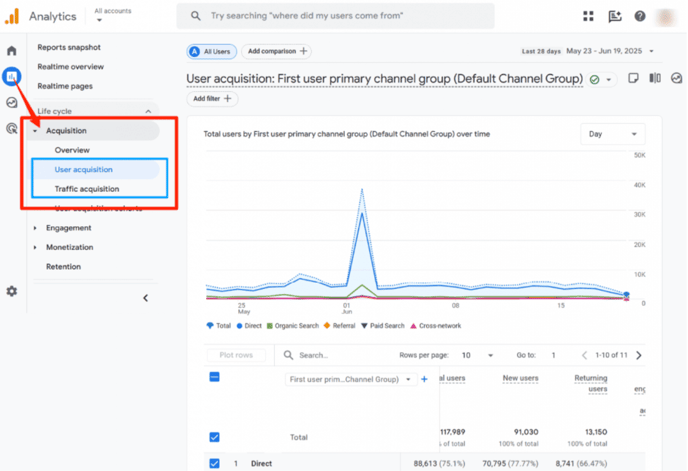Open the report status dropdown arrow

[609, 79]
